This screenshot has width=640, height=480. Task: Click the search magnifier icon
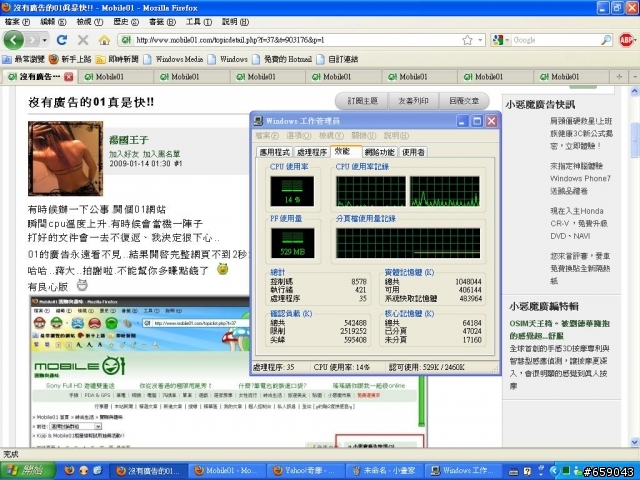click(x=606, y=40)
